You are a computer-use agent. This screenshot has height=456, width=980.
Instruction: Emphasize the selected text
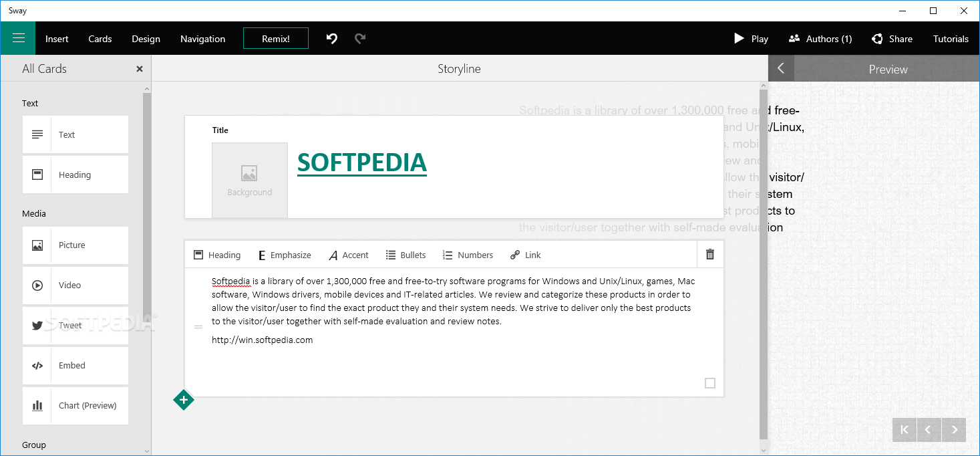click(x=285, y=255)
